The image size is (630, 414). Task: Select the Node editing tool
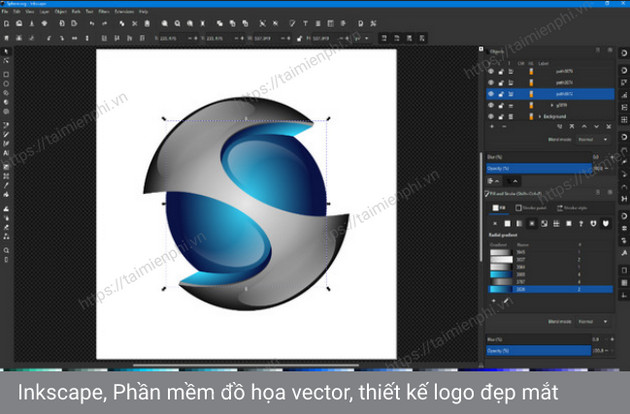point(6,61)
